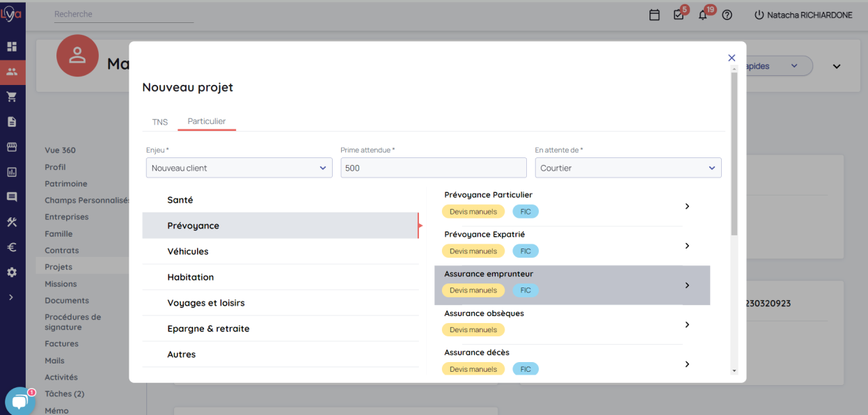
Task: Open the tasks checklist icon with badge
Action: [679, 15]
